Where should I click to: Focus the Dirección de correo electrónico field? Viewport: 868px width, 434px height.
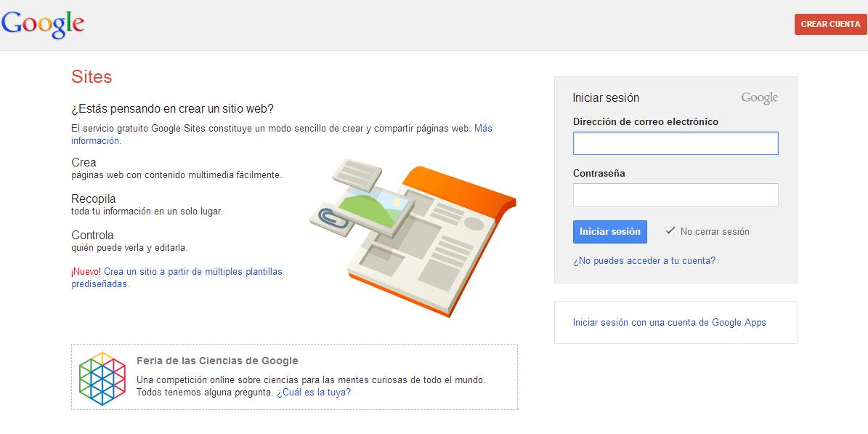pos(676,143)
